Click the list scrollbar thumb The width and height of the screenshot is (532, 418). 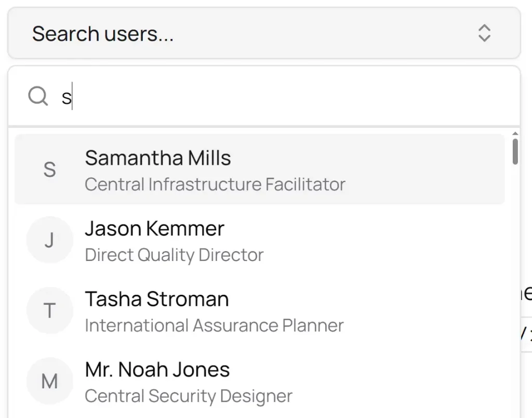coord(515,151)
